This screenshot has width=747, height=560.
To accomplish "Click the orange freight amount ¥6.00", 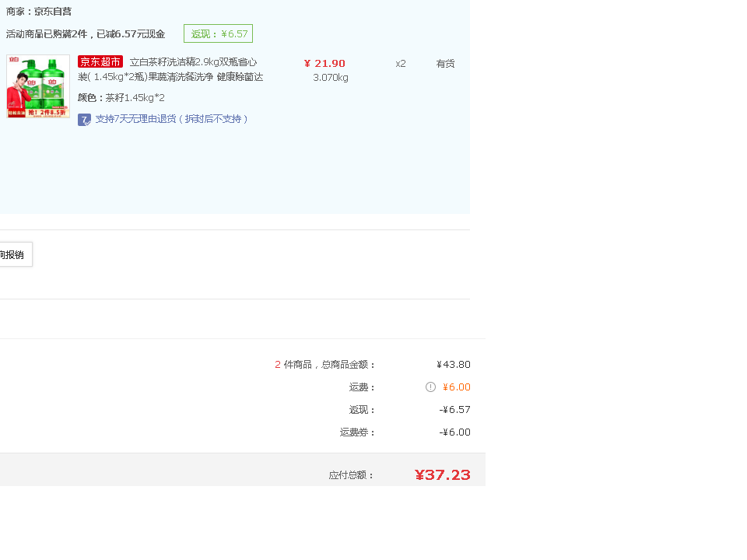I will 457,387.
